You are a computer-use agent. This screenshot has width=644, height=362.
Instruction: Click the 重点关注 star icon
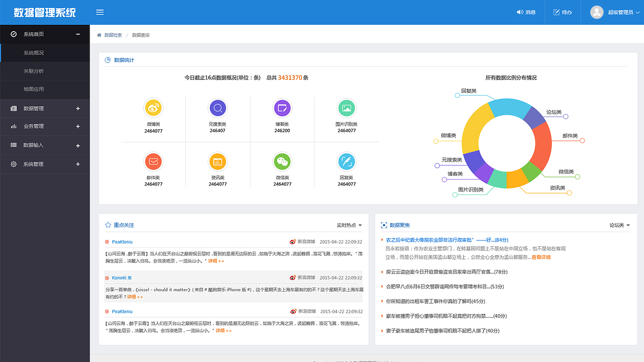tap(108, 225)
